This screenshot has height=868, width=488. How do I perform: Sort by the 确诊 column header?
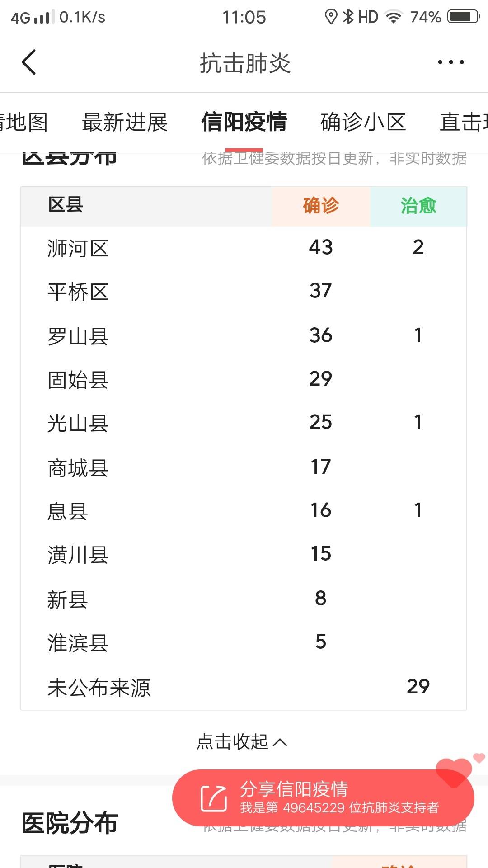[321, 206]
